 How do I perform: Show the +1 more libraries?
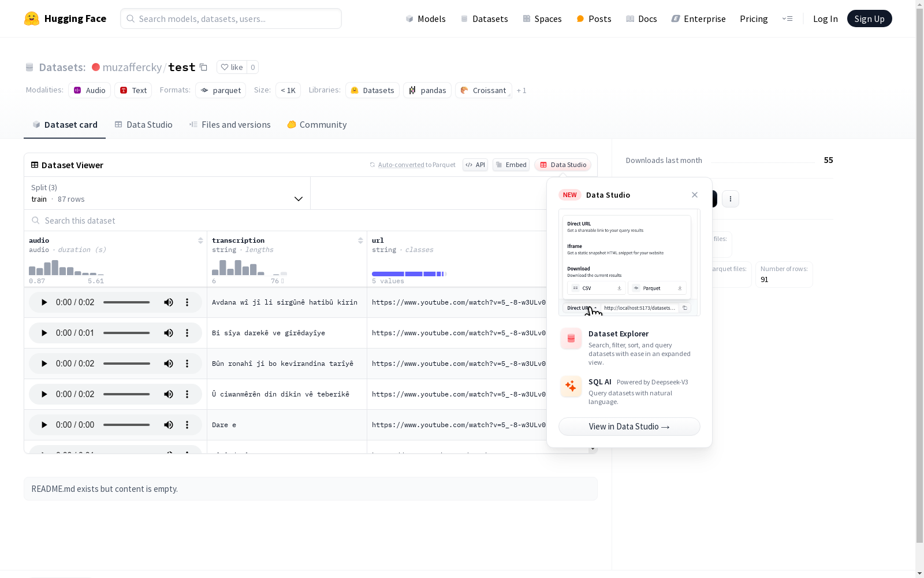pyautogui.click(x=521, y=90)
